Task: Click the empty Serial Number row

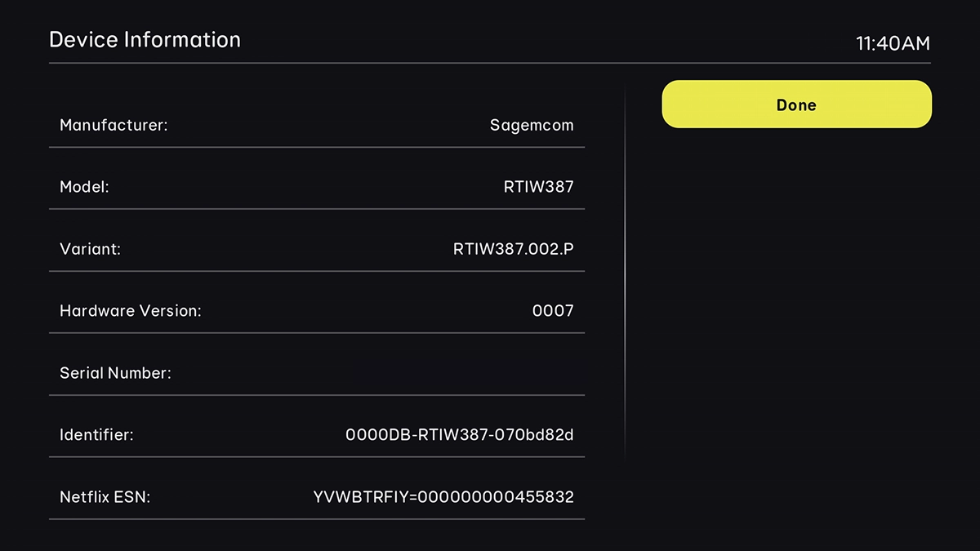Action: [317, 372]
